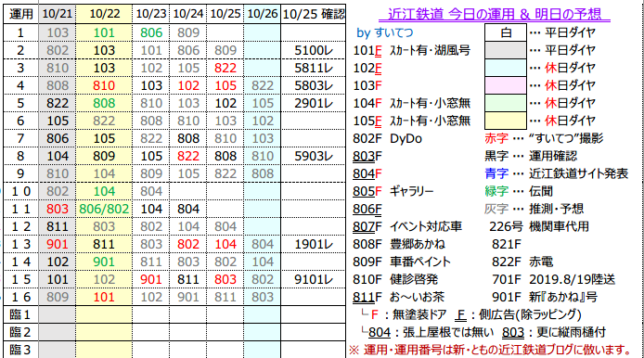Click the 1901レ confirmation cell
The height and width of the screenshot is (358, 644).
(314, 244)
